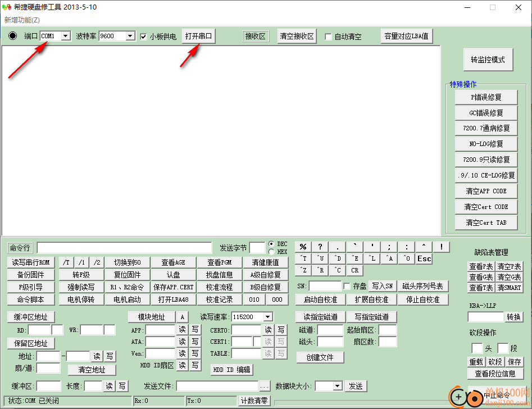Image resolution: width=532 pixels, height=409 pixels.
Task: Enable the 自动清空 checkbox
Action: click(x=328, y=37)
